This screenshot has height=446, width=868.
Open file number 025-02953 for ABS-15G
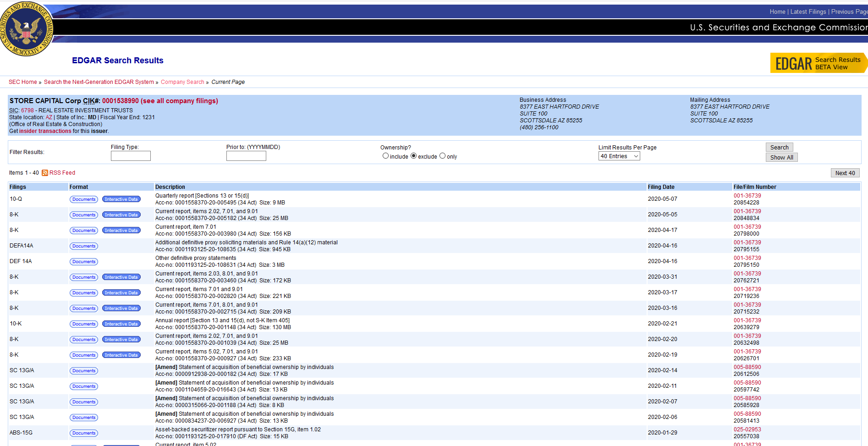[747, 429]
